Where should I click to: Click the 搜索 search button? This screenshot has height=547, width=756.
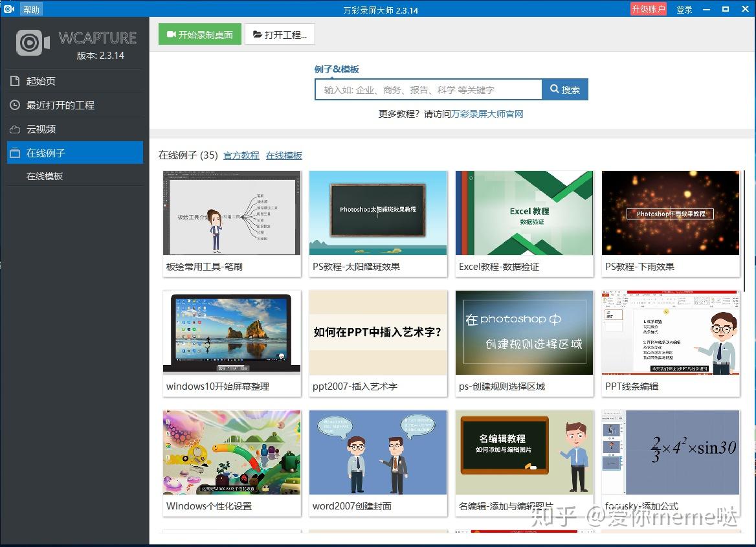click(x=565, y=89)
